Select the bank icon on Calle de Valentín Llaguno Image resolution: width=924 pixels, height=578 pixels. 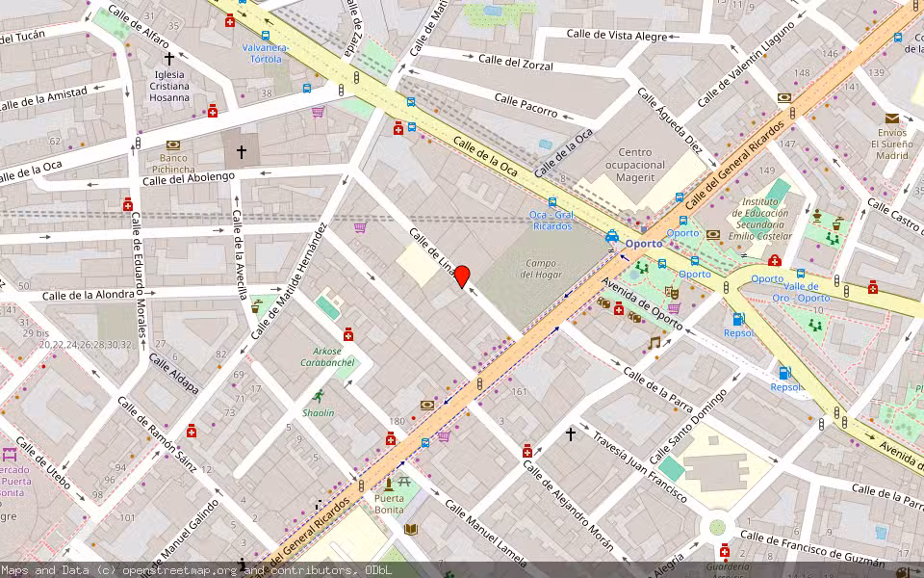coord(784,98)
